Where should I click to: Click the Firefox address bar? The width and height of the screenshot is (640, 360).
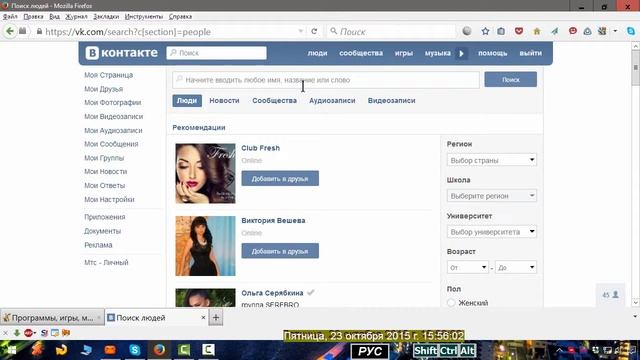pyautogui.click(x=169, y=31)
